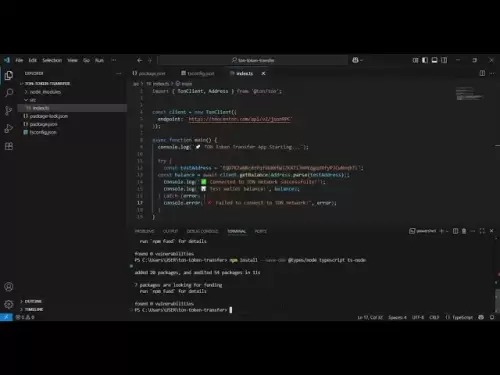Switch to the Problems panel tab
The height and width of the screenshot is (375, 500).
144,231
